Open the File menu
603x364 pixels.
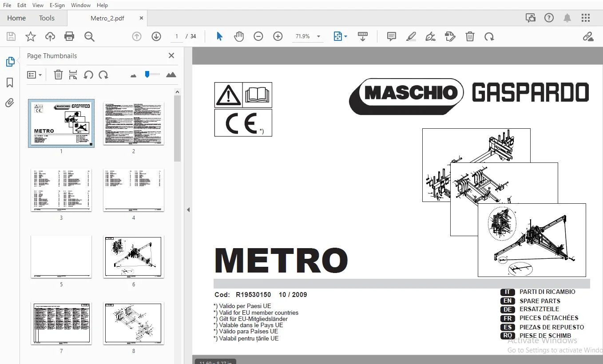[x=7, y=5]
